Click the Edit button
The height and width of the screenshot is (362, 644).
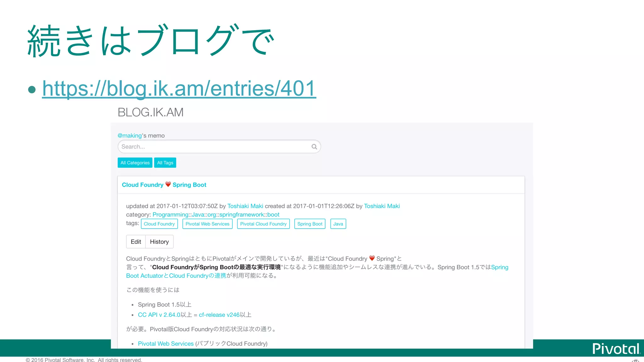[x=136, y=242]
